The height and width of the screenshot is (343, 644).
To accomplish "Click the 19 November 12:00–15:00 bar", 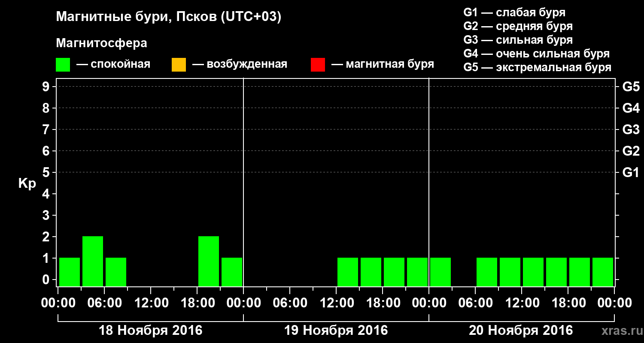I will tap(348, 272).
